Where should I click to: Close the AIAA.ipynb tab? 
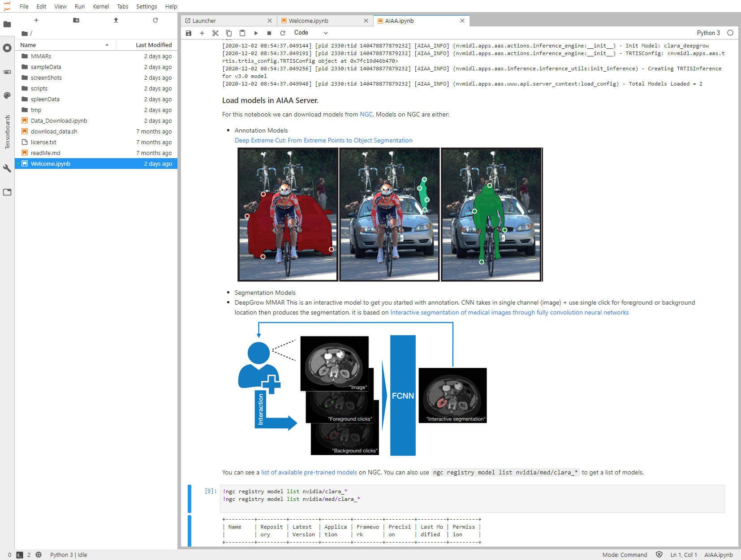(x=462, y=21)
